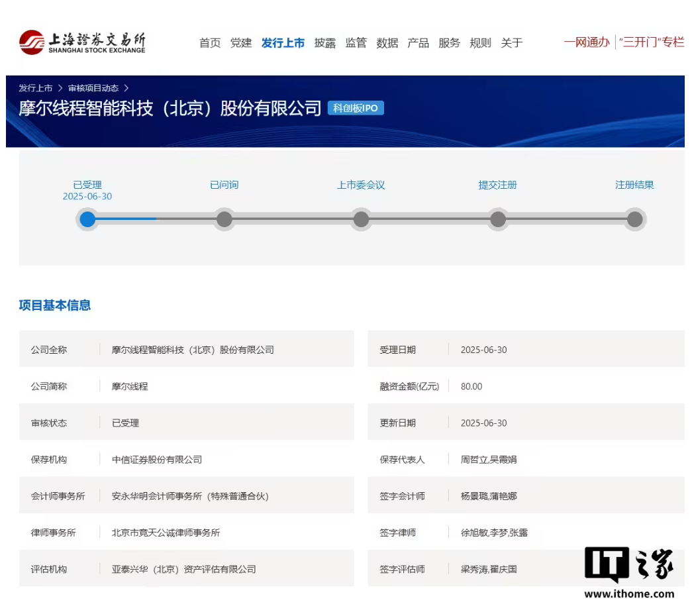The image size is (694, 616).
Task: Open the 产品 menu
Action: 418,43
